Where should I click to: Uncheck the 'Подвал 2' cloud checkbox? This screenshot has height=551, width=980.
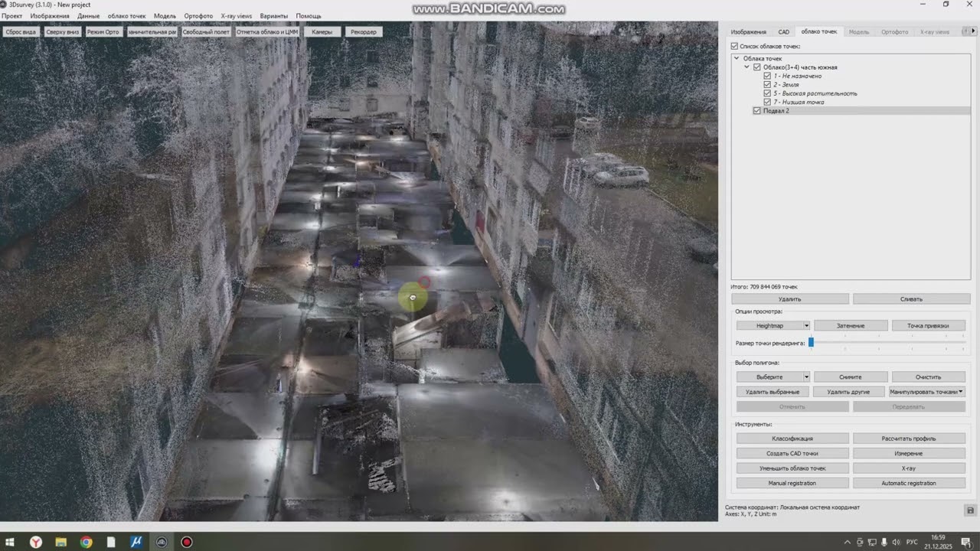[757, 111]
